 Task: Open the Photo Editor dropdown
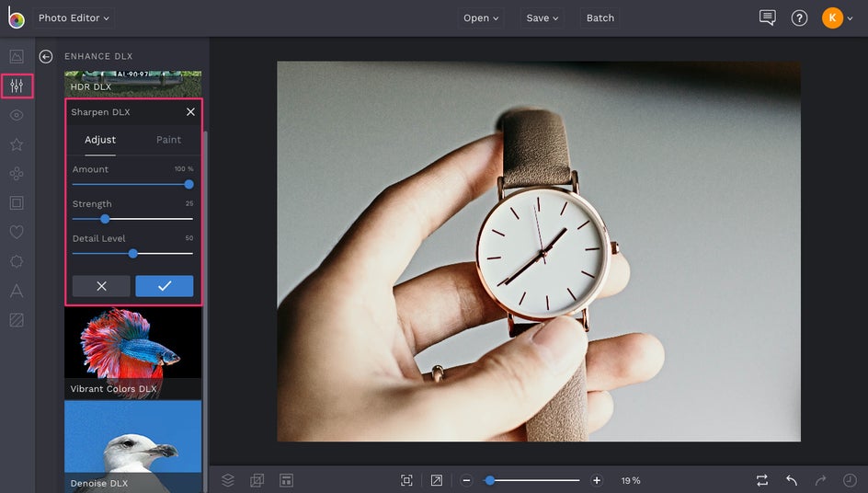74,17
